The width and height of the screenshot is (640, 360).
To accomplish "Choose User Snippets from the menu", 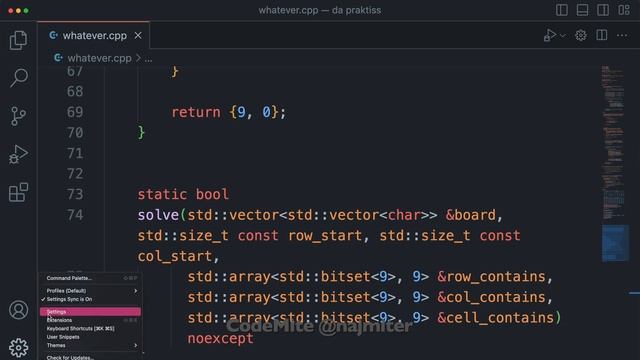I will (90, 337).
